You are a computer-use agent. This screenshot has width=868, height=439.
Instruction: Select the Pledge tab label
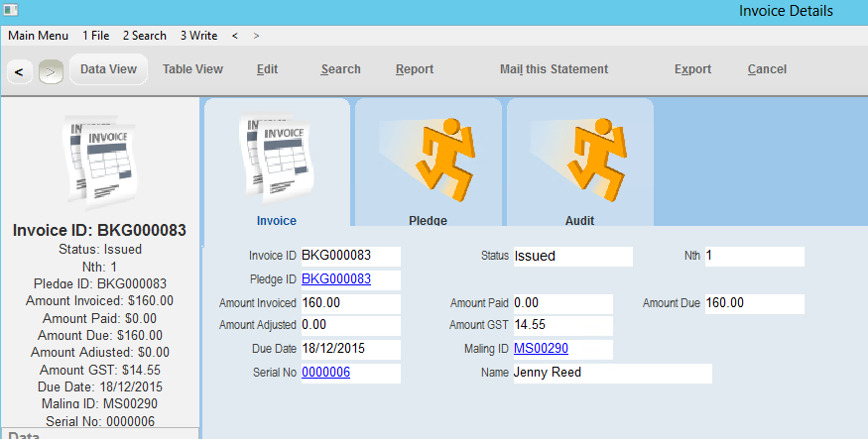(428, 221)
